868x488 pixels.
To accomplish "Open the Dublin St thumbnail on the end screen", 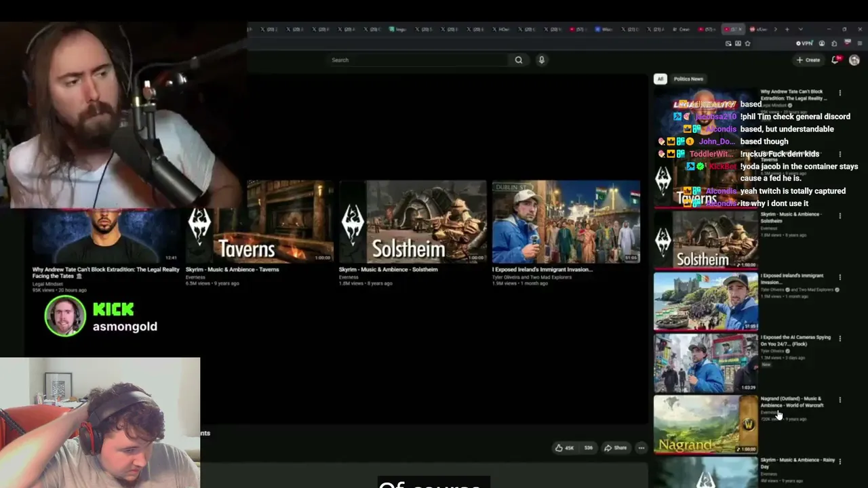I will point(566,222).
